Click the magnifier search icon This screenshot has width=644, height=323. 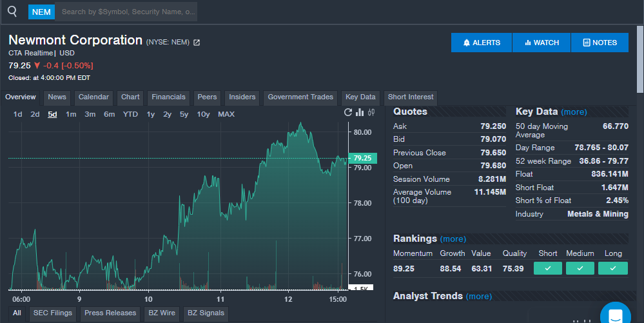point(12,12)
